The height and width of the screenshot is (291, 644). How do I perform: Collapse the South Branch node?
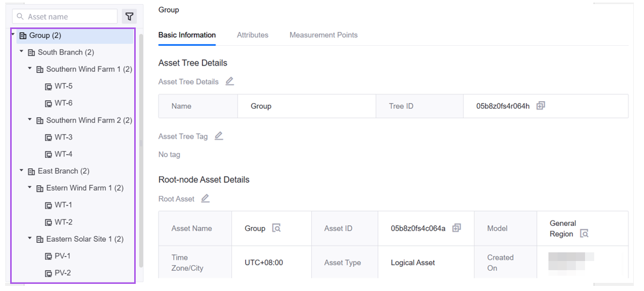coord(21,52)
